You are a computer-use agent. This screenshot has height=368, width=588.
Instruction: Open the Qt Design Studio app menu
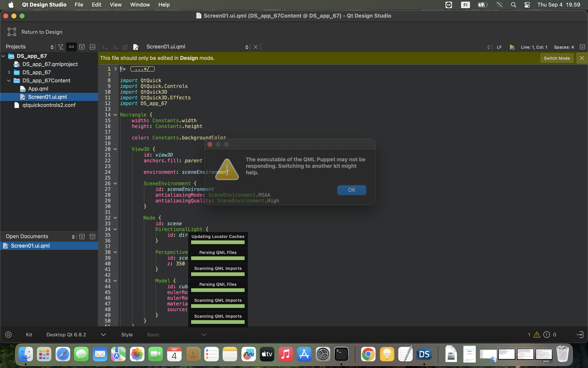pyautogui.click(x=44, y=5)
